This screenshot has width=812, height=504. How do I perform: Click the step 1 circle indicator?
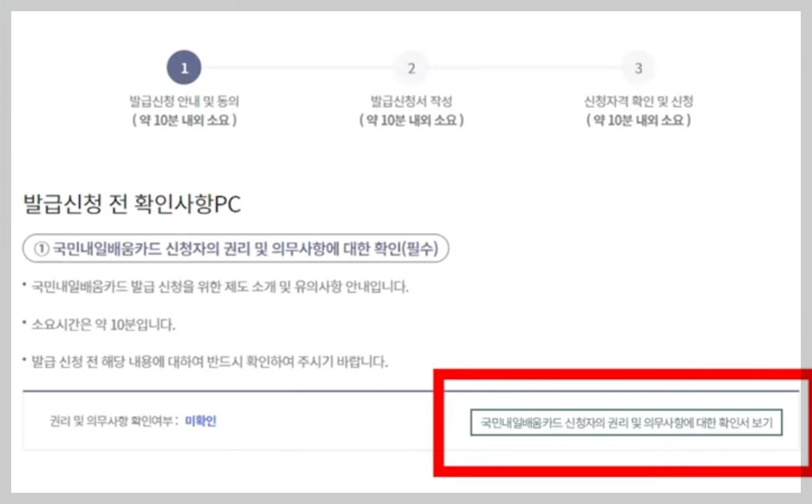point(184,68)
